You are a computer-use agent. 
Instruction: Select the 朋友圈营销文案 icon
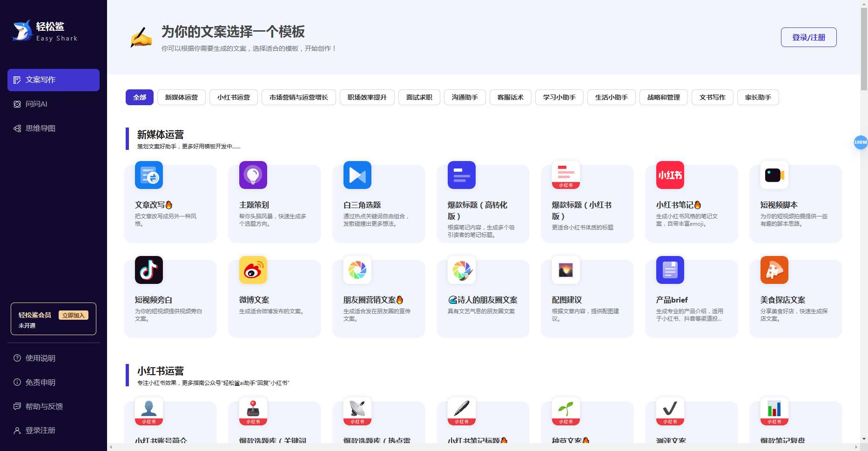click(x=357, y=270)
